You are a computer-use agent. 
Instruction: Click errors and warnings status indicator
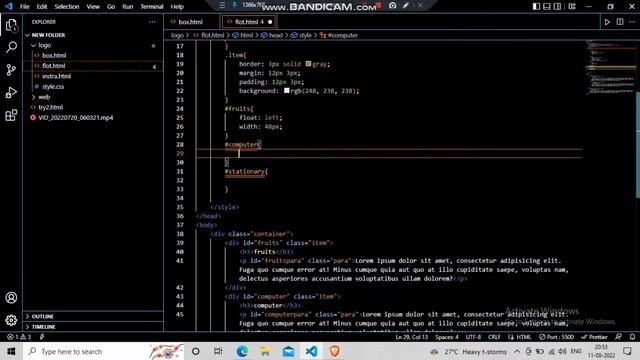point(19,337)
